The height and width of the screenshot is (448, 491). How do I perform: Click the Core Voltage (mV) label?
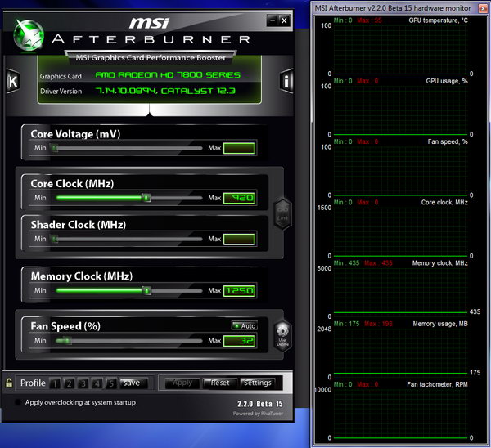[x=75, y=134]
